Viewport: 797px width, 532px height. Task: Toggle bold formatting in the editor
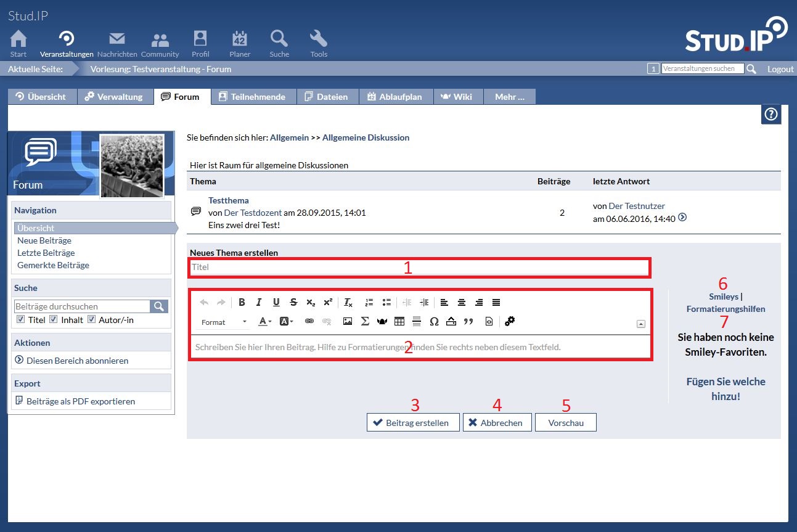(242, 302)
